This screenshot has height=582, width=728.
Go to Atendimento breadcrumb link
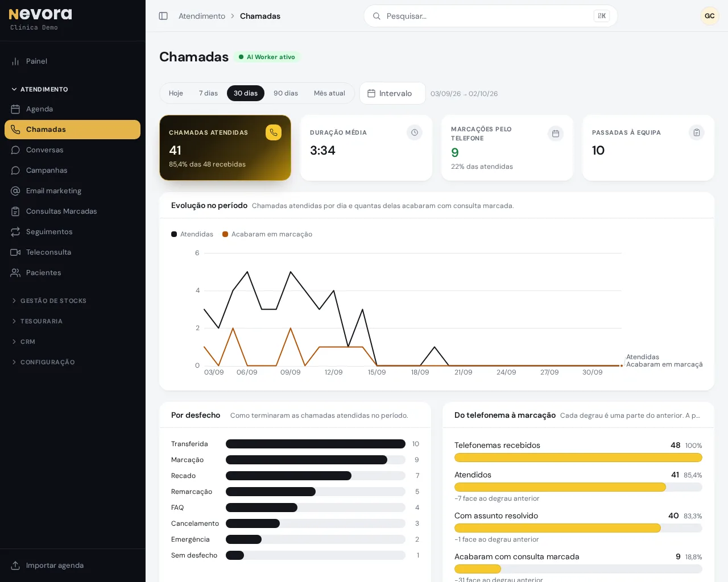[202, 16]
